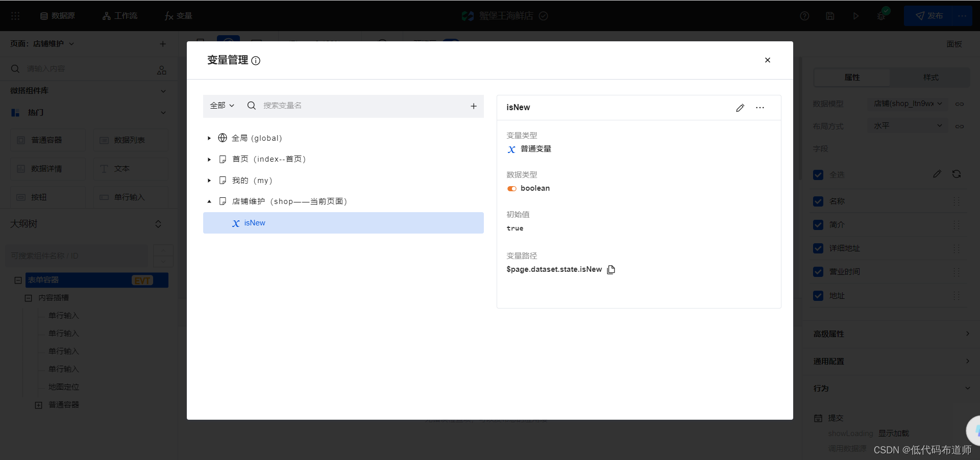
Task: Collapse the 店铺维护 (shop) tree node
Action: click(209, 201)
